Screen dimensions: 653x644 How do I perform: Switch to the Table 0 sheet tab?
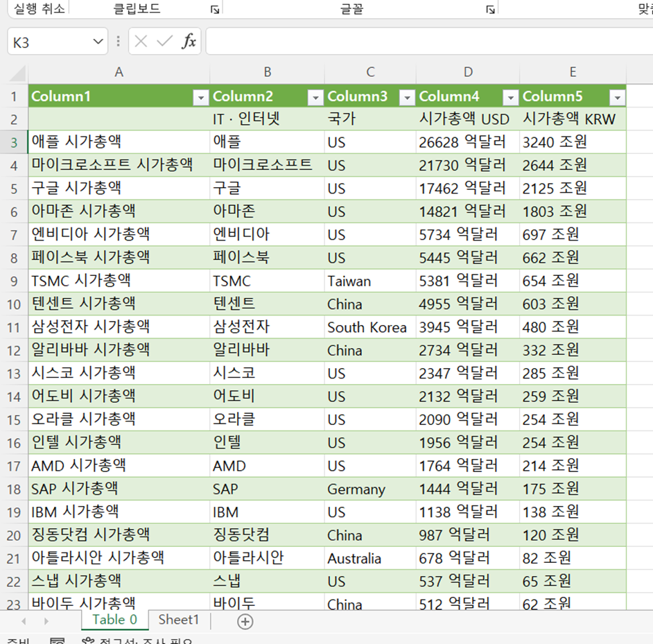[114, 620]
